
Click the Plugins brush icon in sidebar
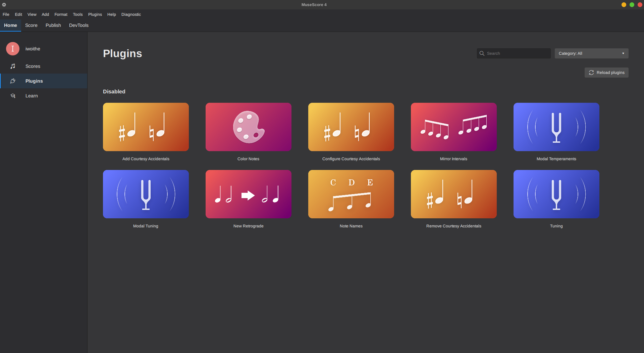point(13,81)
